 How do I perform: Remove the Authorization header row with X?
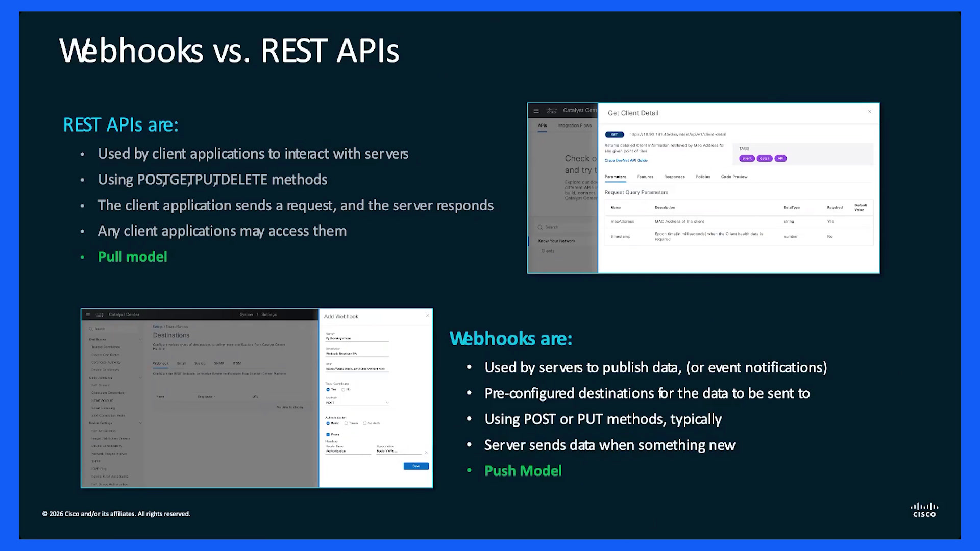[x=426, y=452]
